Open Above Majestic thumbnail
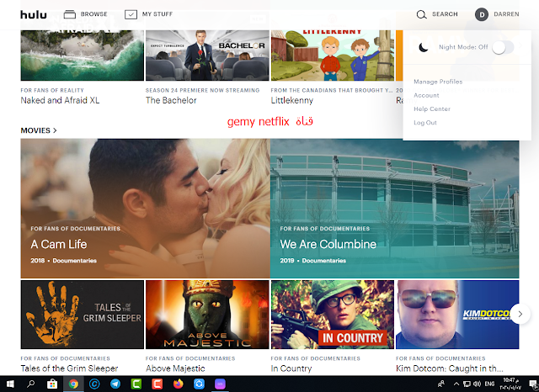 (207, 315)
